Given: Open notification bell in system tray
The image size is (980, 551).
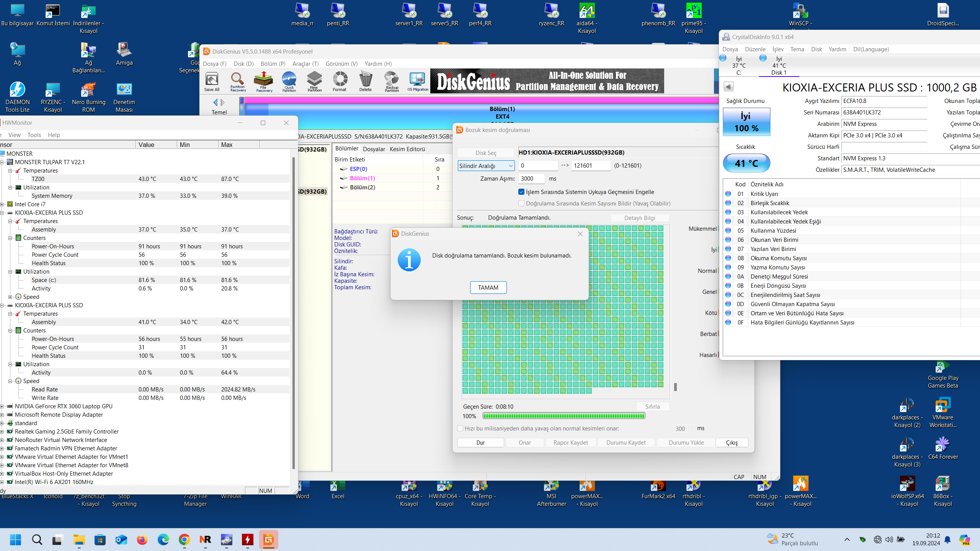Looking at the screenshot, I should [x=947, y=540].
